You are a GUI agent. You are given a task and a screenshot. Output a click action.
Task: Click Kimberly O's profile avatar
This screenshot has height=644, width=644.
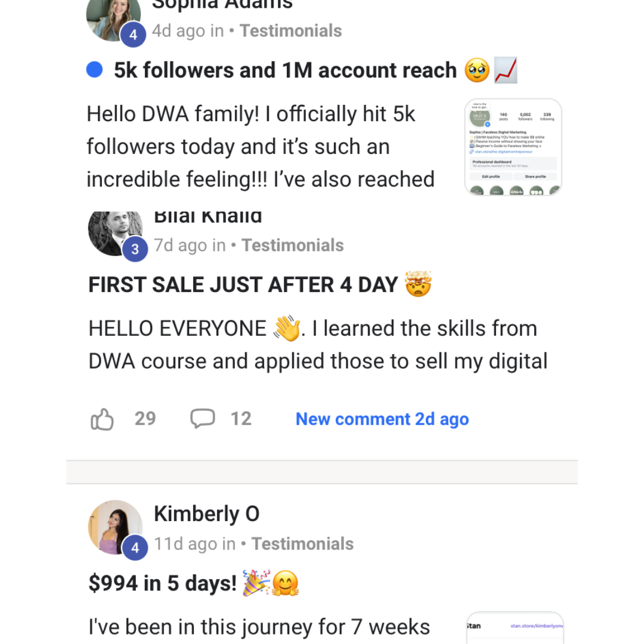tap(114, 527)
